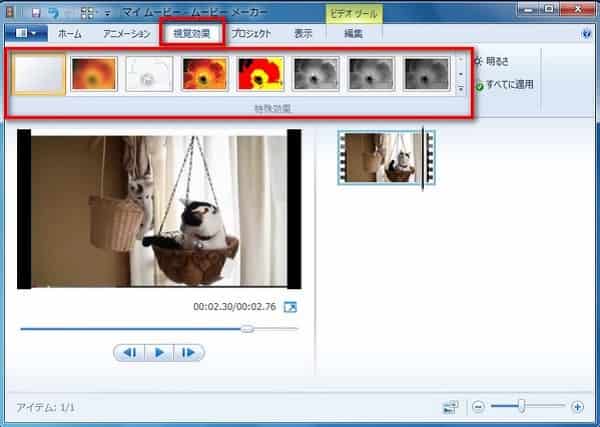Zoom in the timeline with the plus button
600x427 pixels.
(577, 407)
